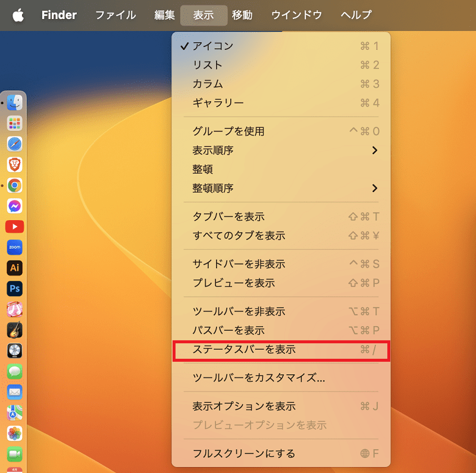This screenshot has height=473, width=476.
Task: Open Google Chrome from the Dock
Action: pos(14,185)
